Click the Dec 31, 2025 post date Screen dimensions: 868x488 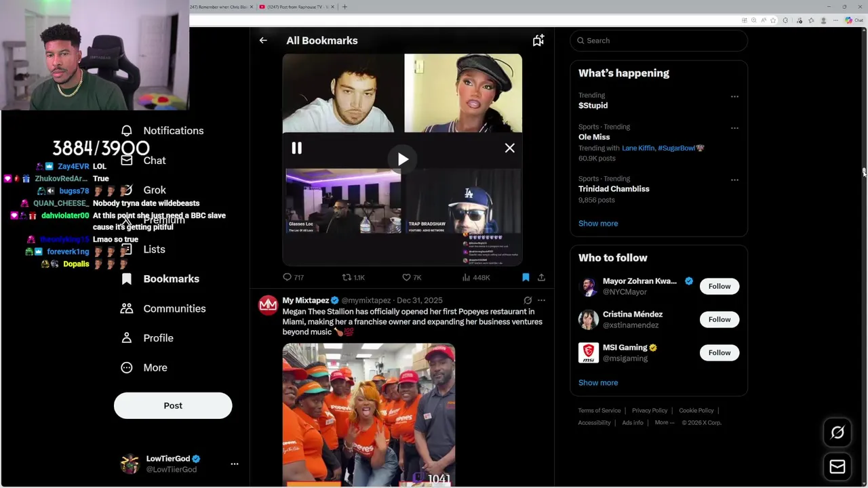pos(420,300)
